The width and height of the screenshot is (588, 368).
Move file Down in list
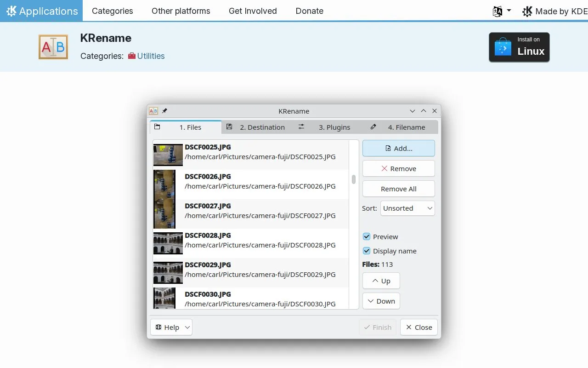(381, 301)
